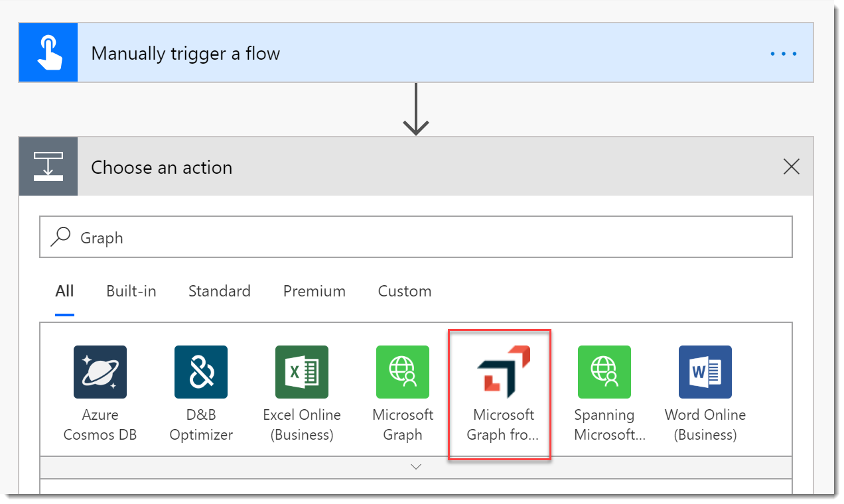Click the search box containing Graph

coord(416,237)
